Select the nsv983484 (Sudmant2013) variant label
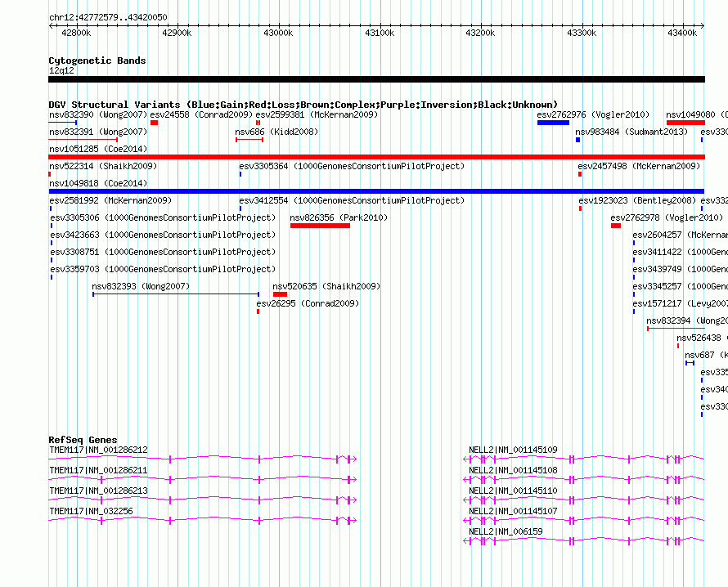The image size is (728, 587). [631, 132]
